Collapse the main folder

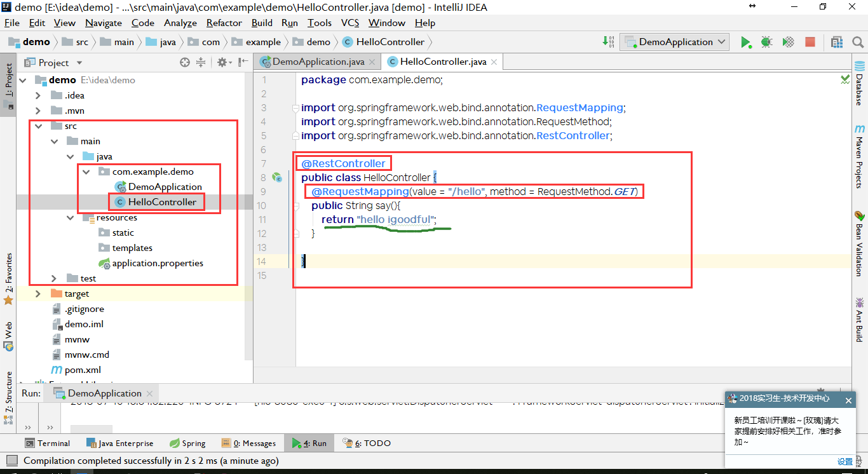tap(54, 141)
